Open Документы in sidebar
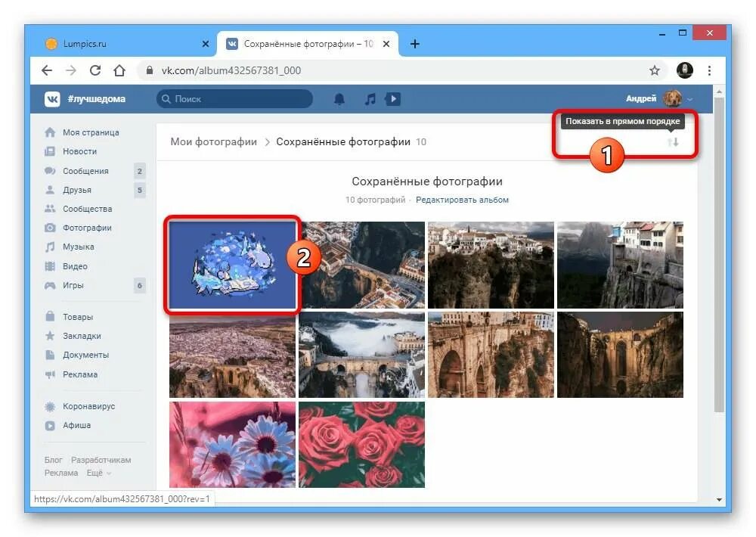This screenshot has width=756, height=537. pos(85,355)
